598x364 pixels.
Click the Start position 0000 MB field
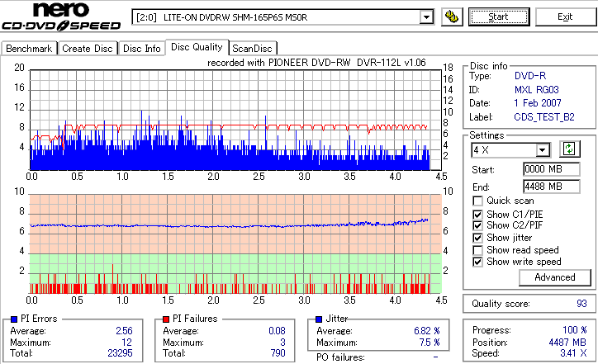tap(552, 169)
